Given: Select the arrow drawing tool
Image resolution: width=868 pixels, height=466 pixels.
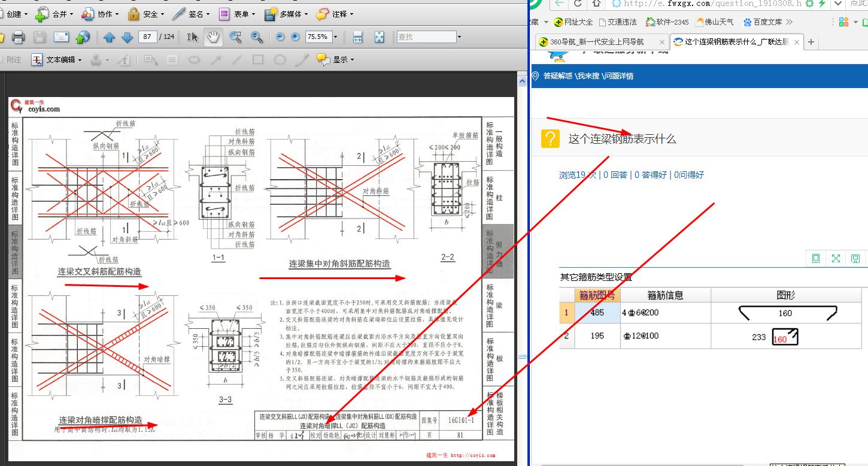Looking at the screenshot, I should coord(216,59).
